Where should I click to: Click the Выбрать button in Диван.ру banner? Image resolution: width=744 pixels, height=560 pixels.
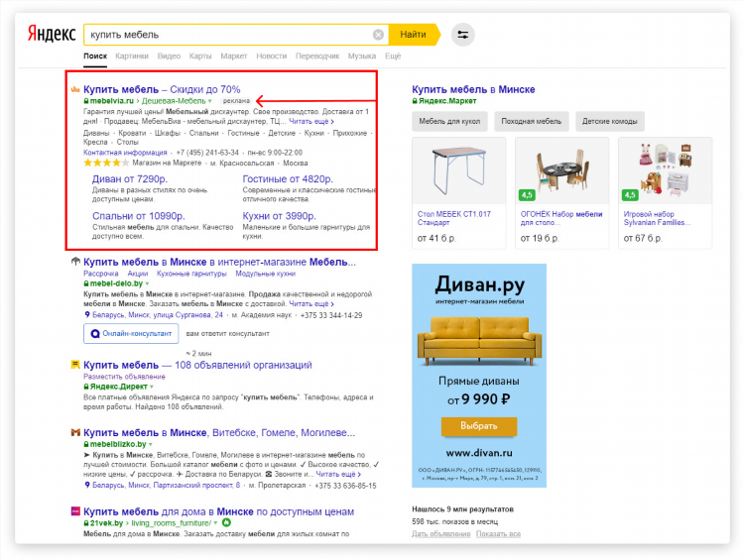479,426
